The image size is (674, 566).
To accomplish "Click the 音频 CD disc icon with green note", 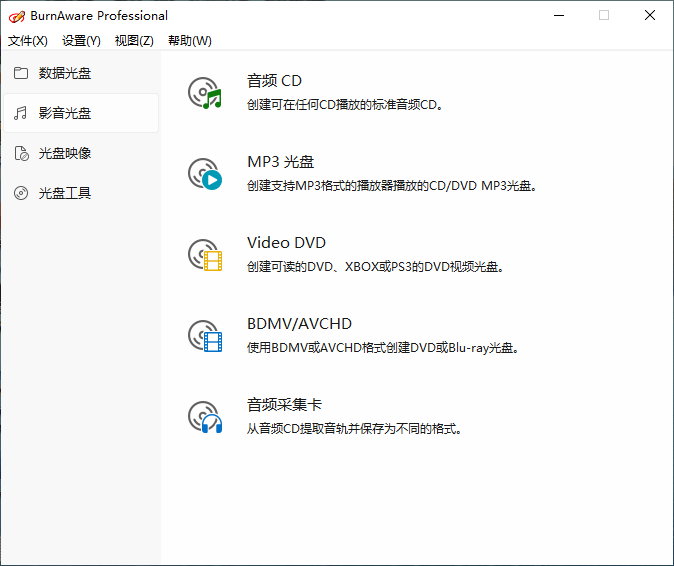I will [205, 93].
